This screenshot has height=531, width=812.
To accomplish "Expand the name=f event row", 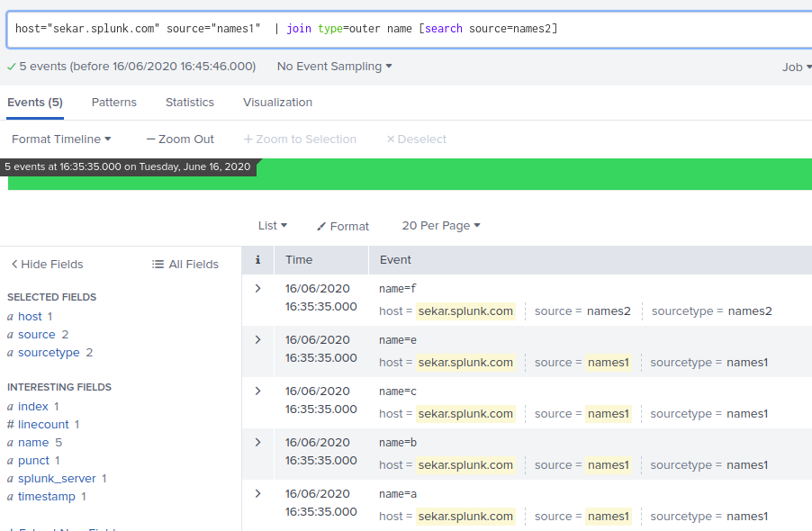I will (257, 289).
